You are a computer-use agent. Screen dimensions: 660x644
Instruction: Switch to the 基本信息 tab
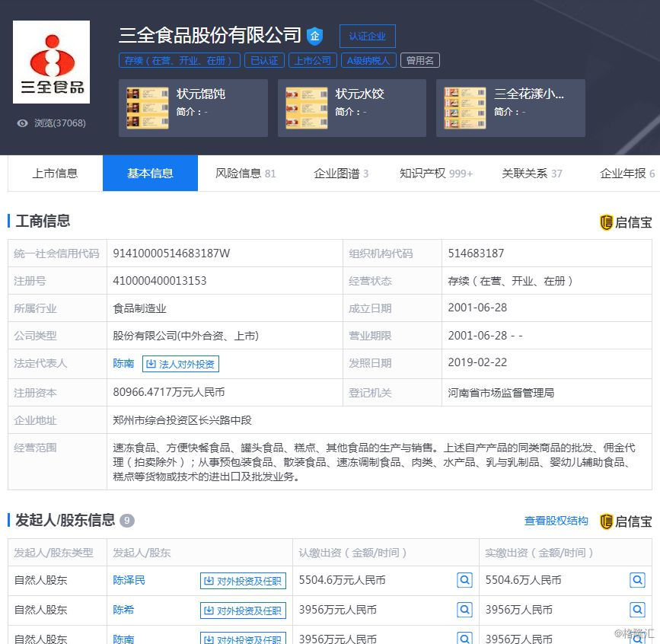[x=150, y=174]
